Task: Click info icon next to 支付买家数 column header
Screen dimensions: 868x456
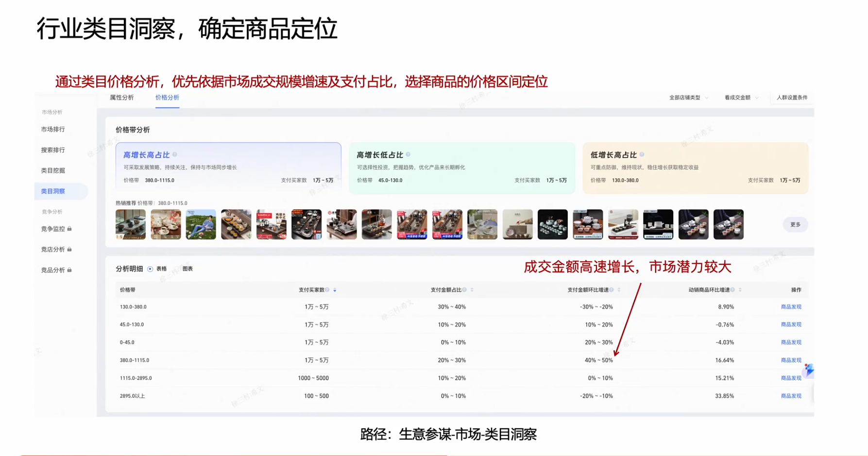Action: pos(327,290)
